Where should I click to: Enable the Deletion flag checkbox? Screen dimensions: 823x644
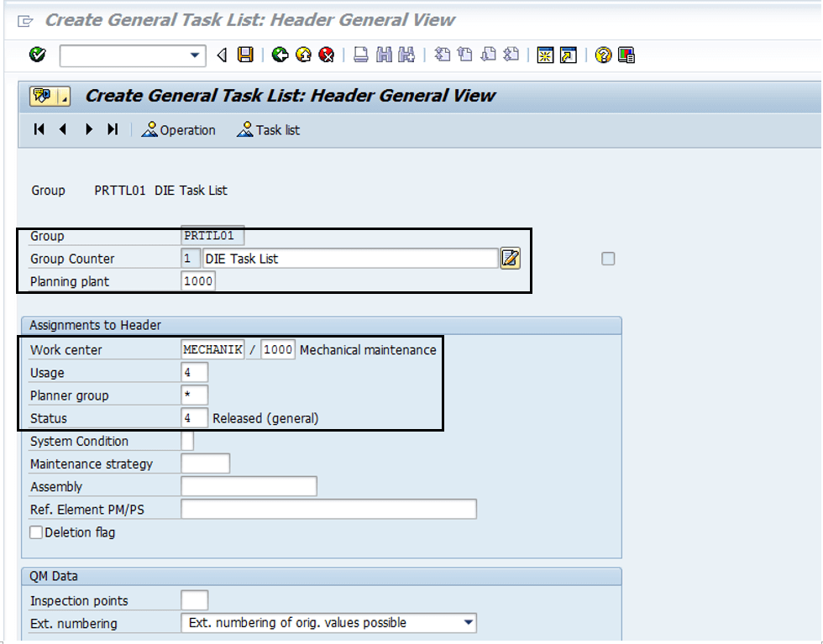[x=36, y=532]
